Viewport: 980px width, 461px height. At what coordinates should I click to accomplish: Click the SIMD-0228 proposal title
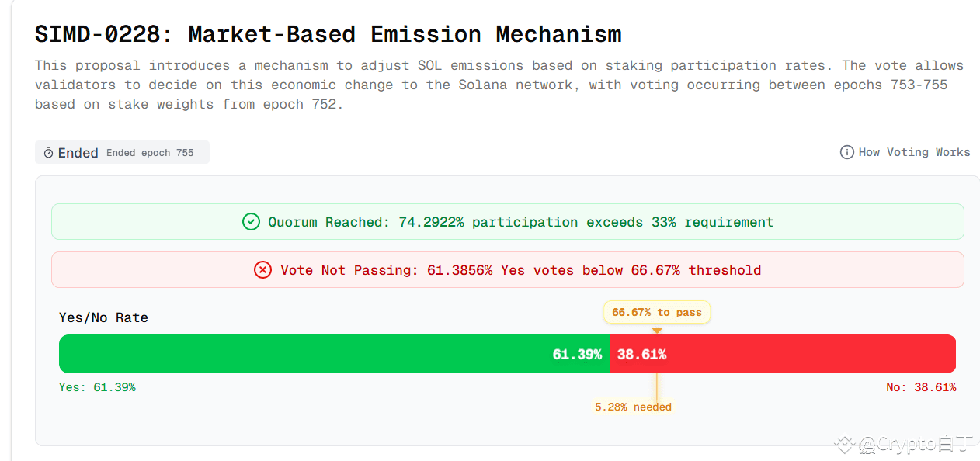(327, 34)
